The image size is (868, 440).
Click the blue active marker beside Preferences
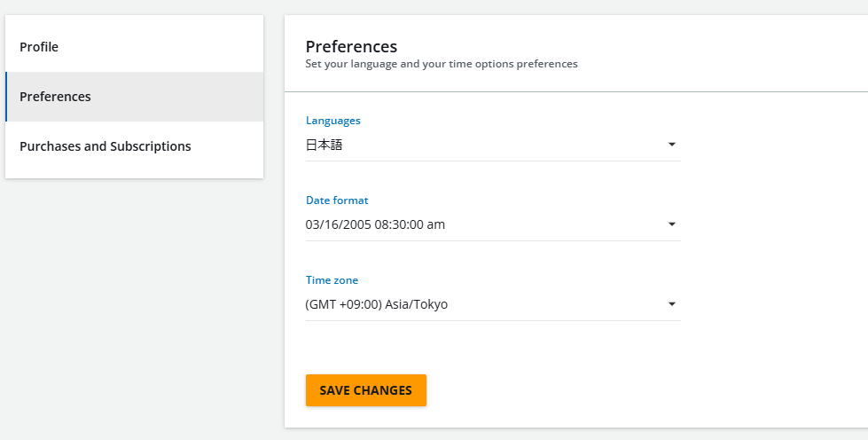[x=6, y=97]
